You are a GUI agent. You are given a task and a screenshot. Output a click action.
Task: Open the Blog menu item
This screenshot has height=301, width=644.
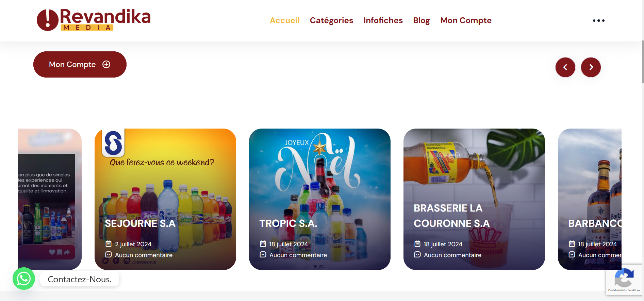(x=422, y=20)
